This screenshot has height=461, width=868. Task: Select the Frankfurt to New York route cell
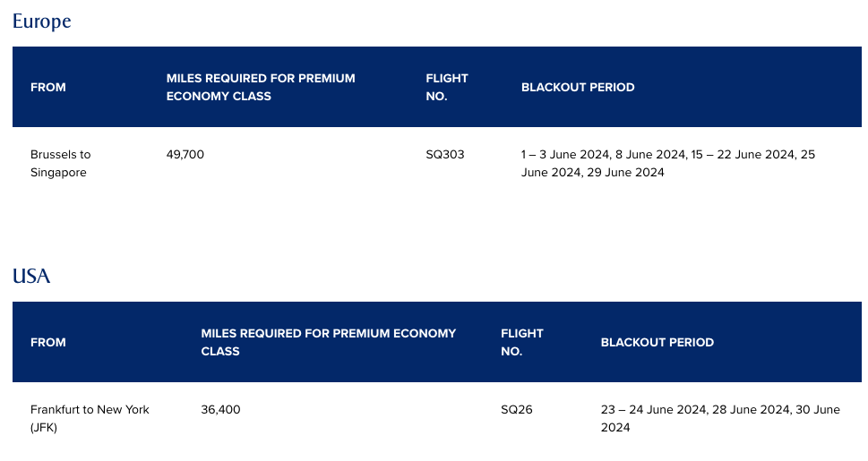pyautogui.click(x=90, y=418)
